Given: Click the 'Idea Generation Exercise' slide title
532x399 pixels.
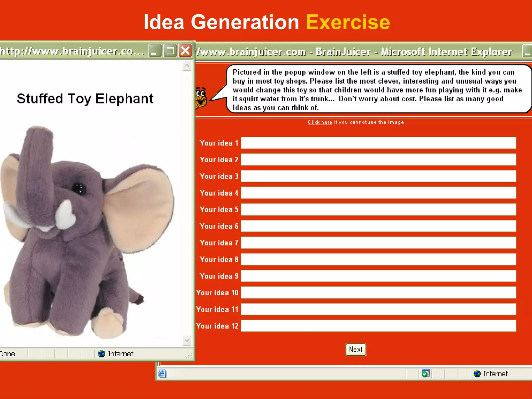Looking at the screenshot, I should tap(267, 22).
